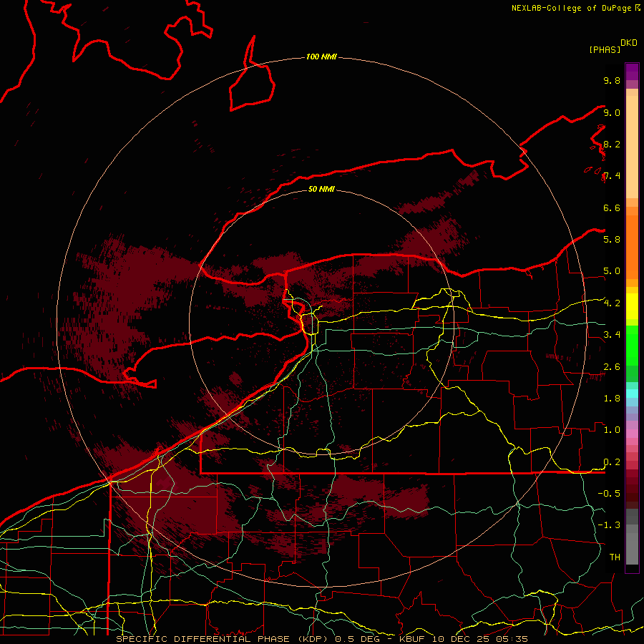
Task: Click the SPECIFIC DIFFERENTIAL PHASE (KDP) caption text
Action: [x=223, y=639]
